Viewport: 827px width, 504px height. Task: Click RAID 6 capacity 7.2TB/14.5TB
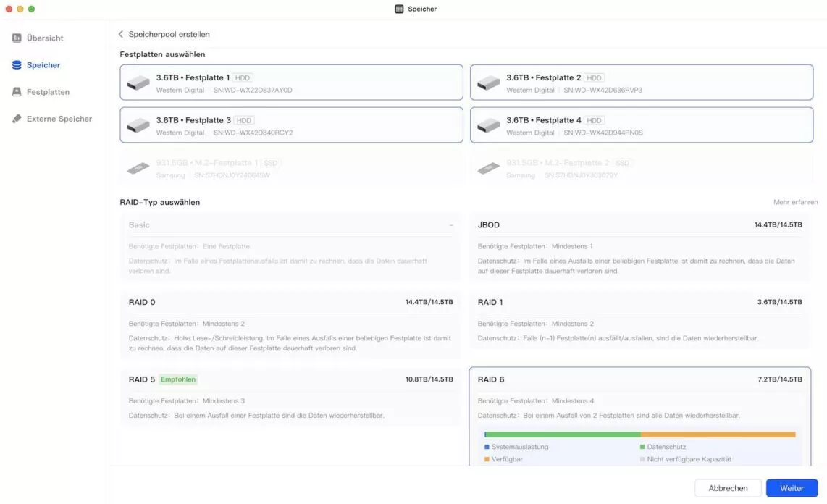779,379
